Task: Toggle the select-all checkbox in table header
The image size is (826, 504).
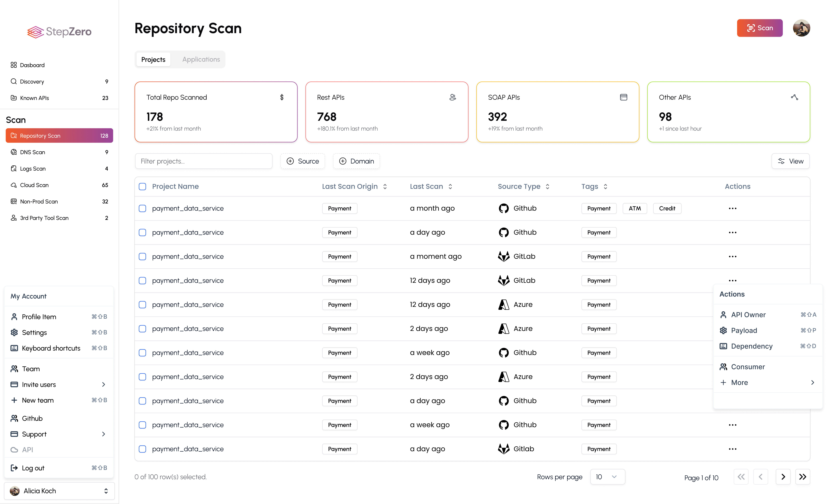Action: [x=142, y=187]
